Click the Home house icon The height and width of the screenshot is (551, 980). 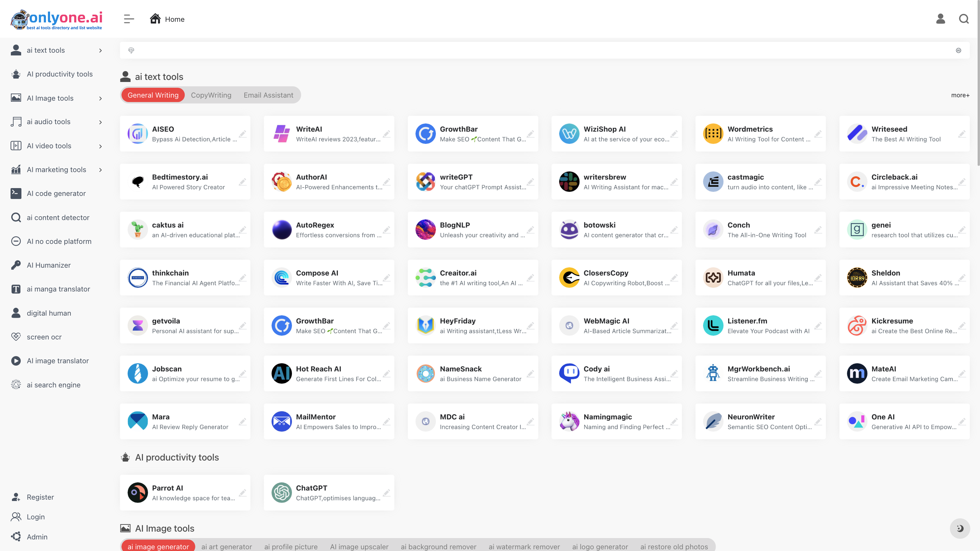pyautogui.click(x=155, y=19)
